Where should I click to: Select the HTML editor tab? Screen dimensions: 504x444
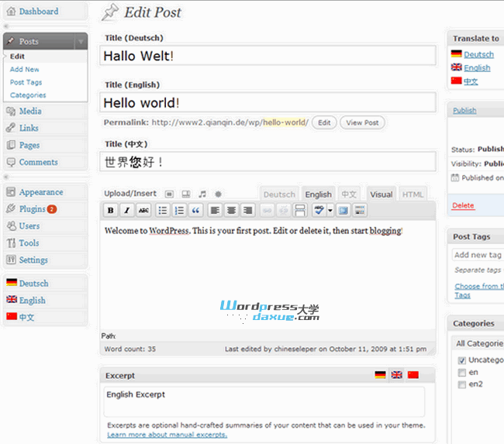point(413,194)
